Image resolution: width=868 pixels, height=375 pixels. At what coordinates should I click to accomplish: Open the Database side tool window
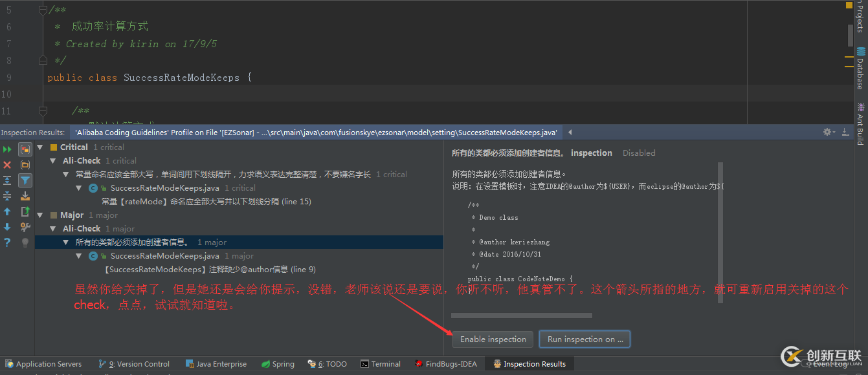coord(861,68)
